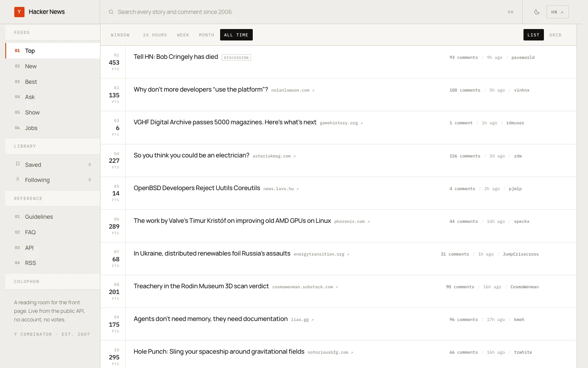Open external arrow next to news.lavx.hu
This screenshot has width=588, height=368.
click(x=297, y=189)
